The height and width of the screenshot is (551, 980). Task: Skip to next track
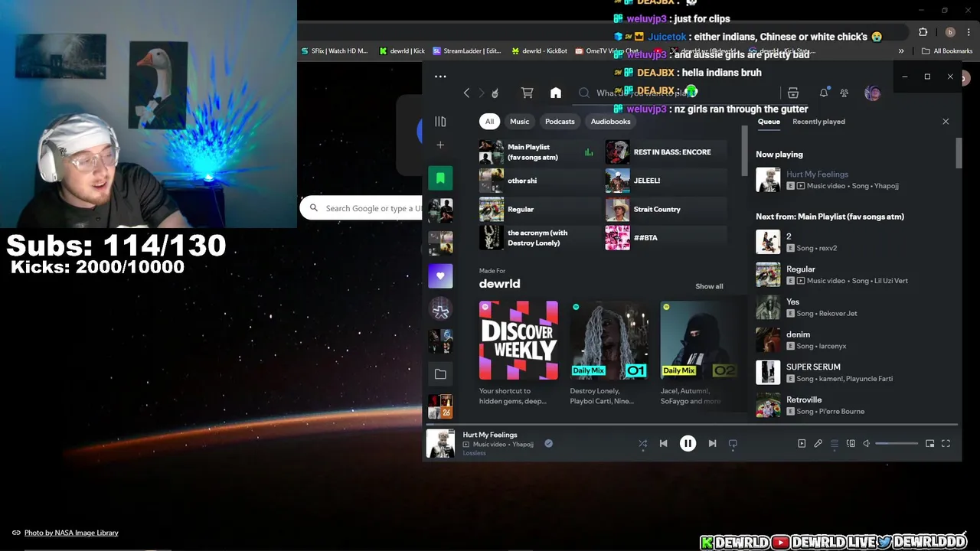pos(712,443)
